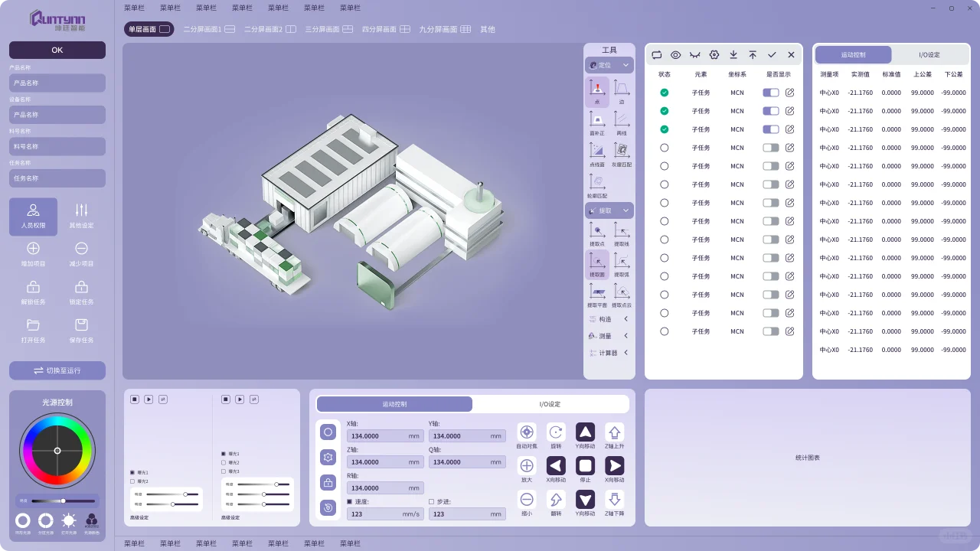Toggle display switch in fourth 子任务 row

tap(771, 148)
